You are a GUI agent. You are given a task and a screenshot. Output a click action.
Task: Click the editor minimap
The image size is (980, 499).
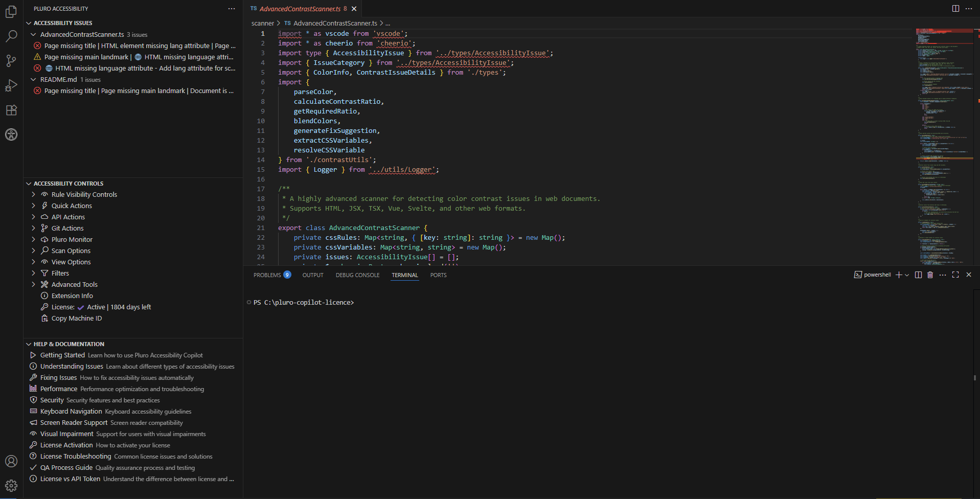point(944,146)
